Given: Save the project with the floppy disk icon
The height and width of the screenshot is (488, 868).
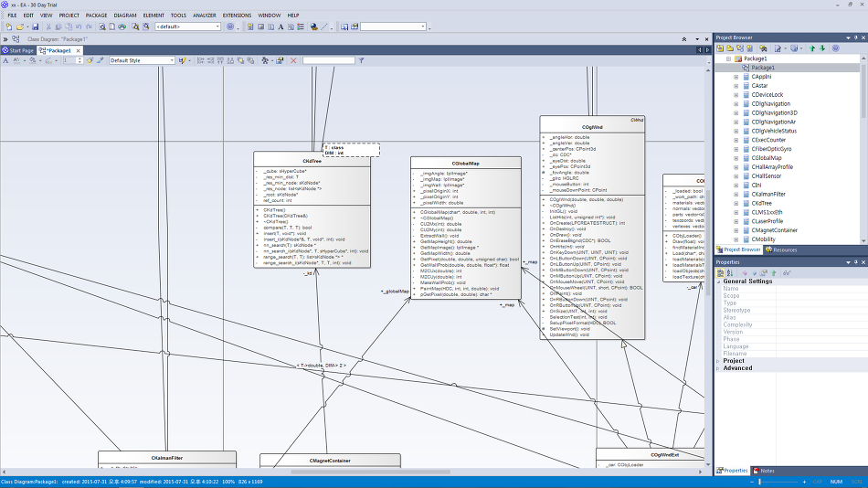Looking at the screenshot, I should click(36, 27).
